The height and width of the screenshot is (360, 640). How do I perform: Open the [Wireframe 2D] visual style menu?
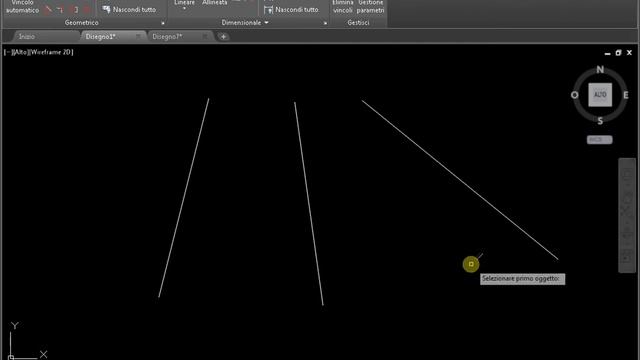pos(51,52)
